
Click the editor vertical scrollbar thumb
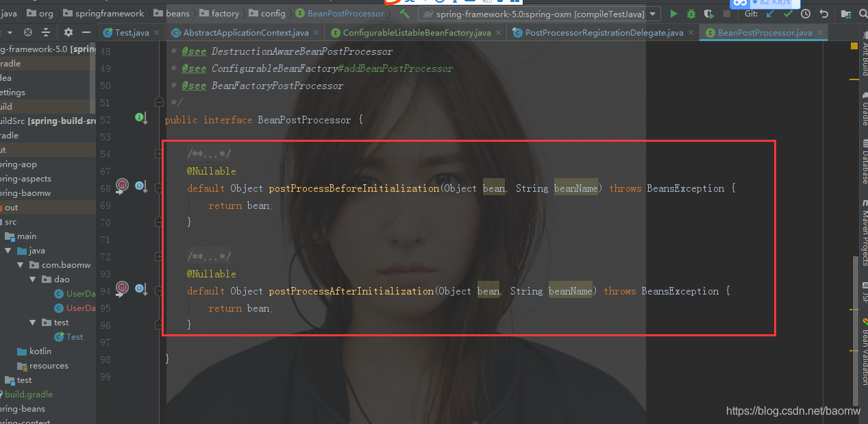coord(854,331)
